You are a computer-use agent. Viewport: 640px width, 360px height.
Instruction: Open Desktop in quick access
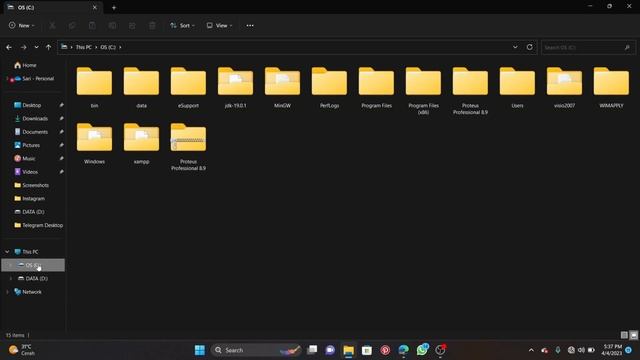(28, 105)
